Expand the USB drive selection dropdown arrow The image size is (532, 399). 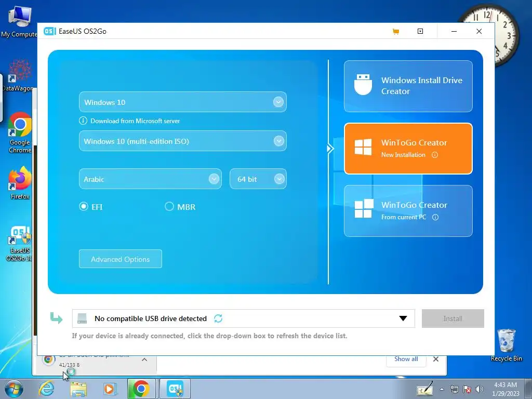pos(403,318)
